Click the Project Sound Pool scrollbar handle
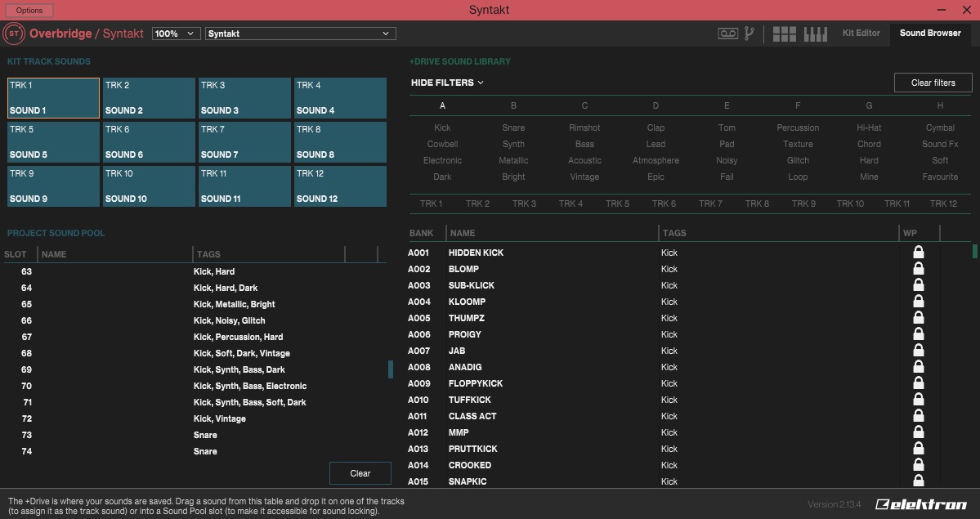 click(391, 369)
